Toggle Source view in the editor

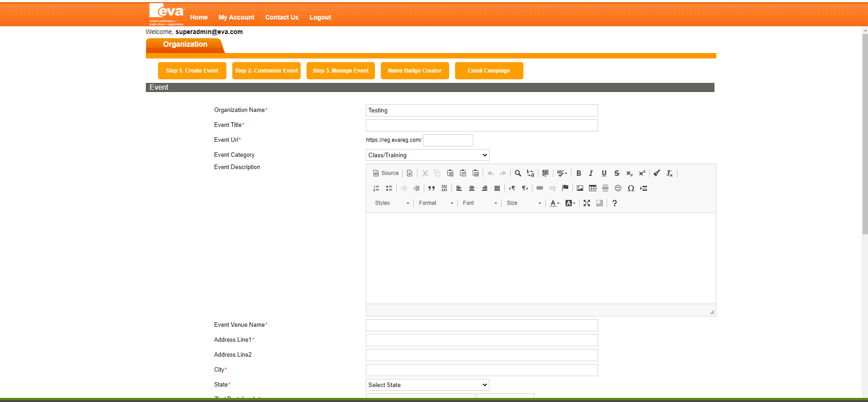click(386, 173)
